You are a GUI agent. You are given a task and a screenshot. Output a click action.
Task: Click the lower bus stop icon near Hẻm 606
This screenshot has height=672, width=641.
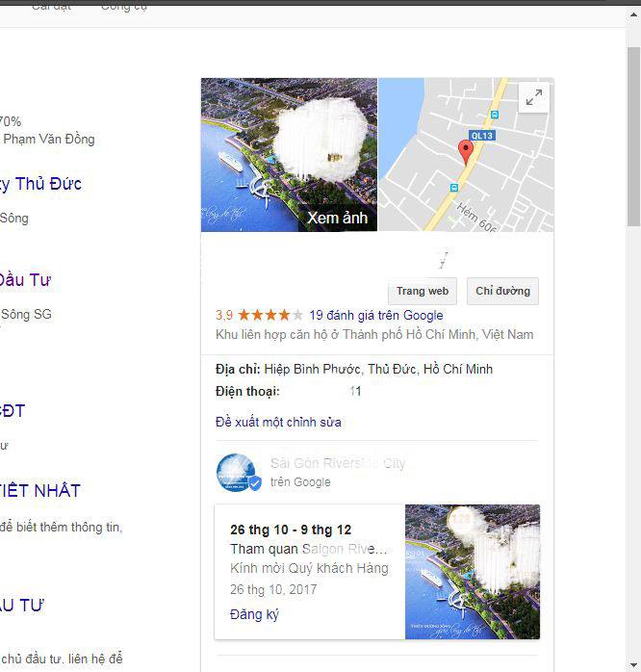[x=453, y=188]
